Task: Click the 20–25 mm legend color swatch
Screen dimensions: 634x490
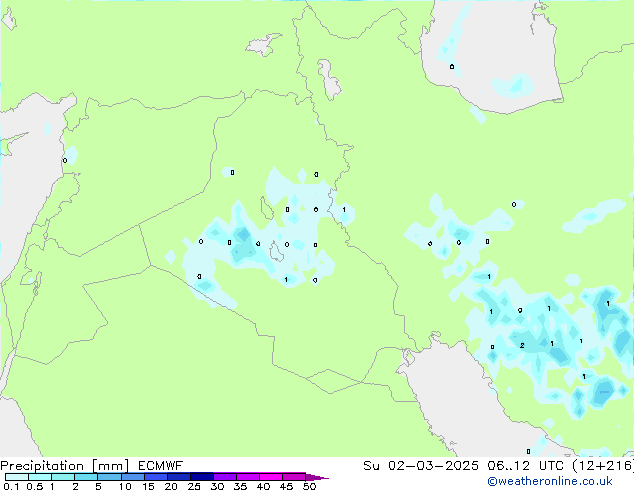Action: pyautogui.click(x=179, y=477)
